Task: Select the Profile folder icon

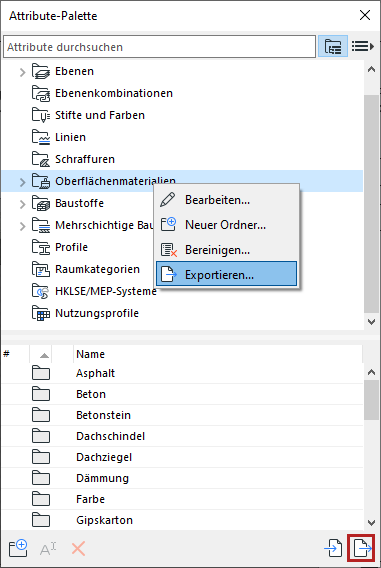Action: (x=41, y=247)
